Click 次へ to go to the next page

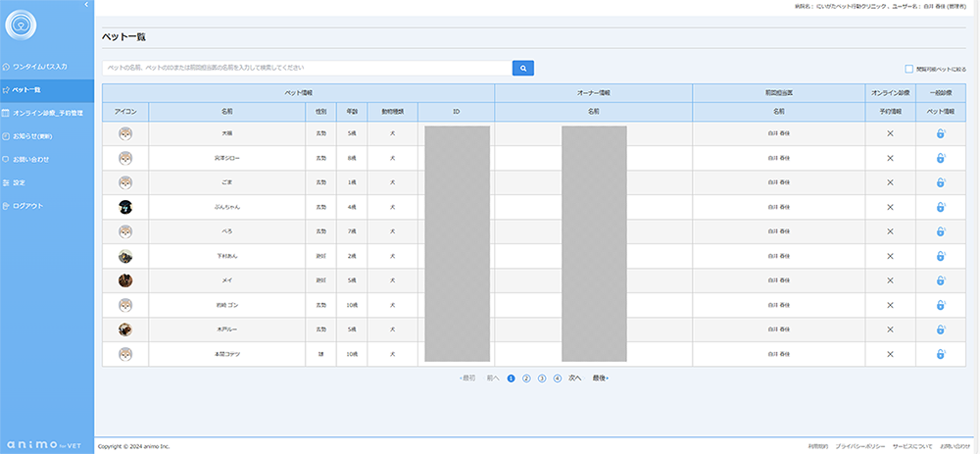575,378
